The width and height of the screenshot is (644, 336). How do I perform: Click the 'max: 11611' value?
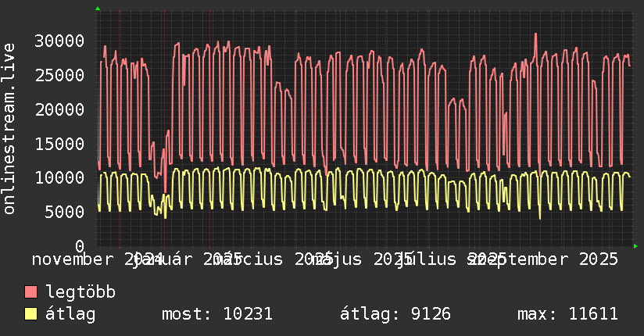click(x=567, y=314)
